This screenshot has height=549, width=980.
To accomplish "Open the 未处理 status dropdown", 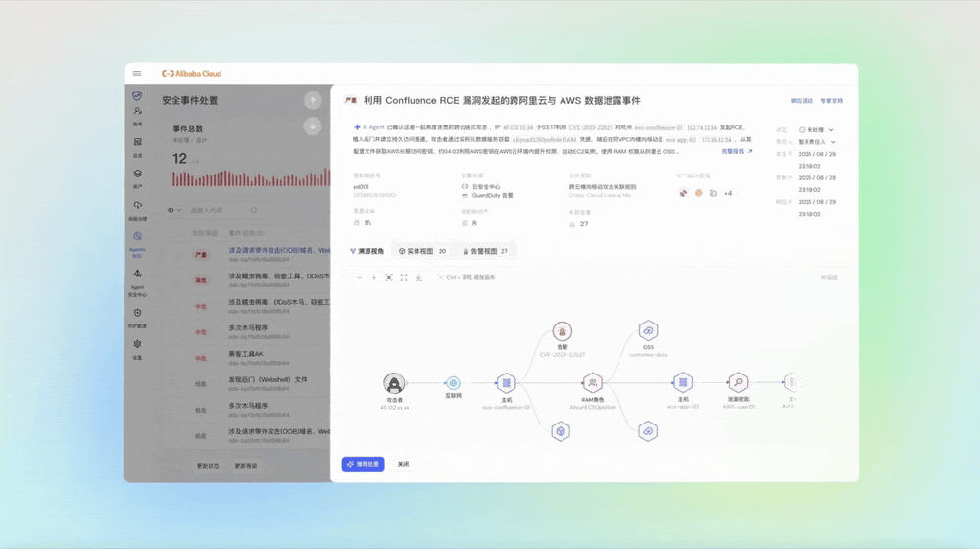I will [x=816, y=130].
